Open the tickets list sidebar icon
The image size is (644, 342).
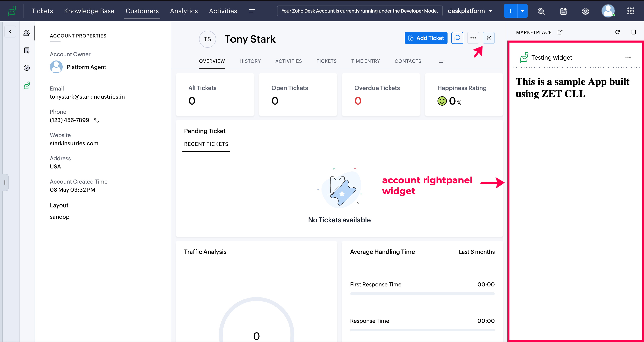click(x=27, y=50)
